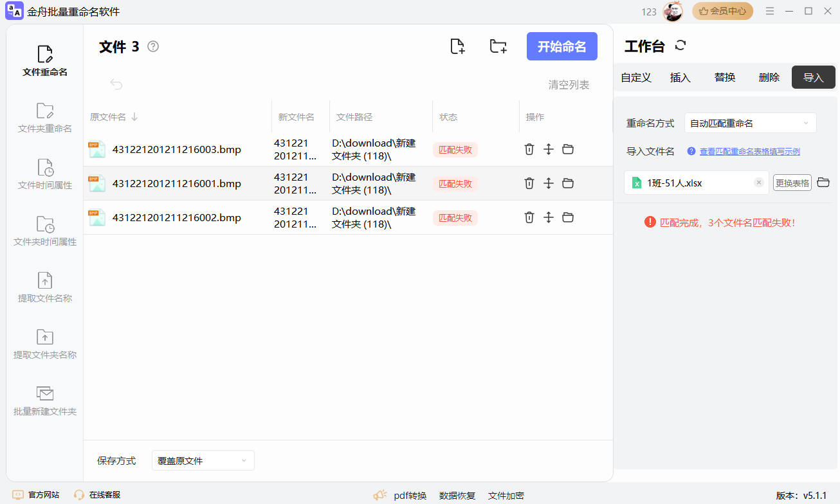
Task: Switch to 文件夹重命名 in sidebar
Action: coord(45,118)
